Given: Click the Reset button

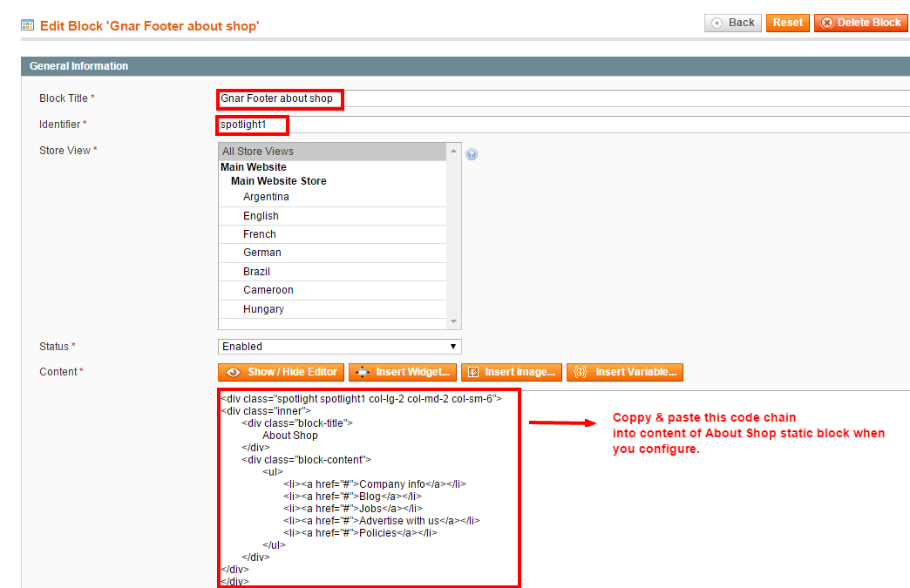Looking at the screenshot, I should point(788,23).
